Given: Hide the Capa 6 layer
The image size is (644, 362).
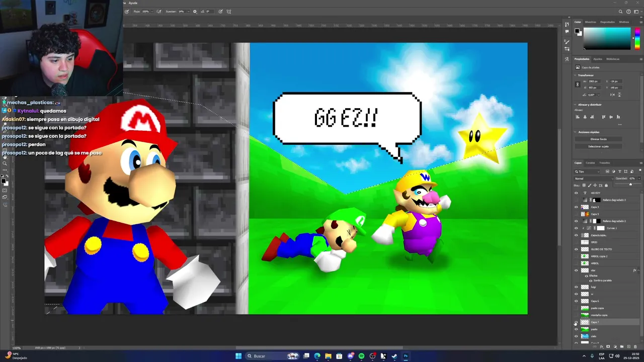Looking at the screenshot, I should click(576, 301).
